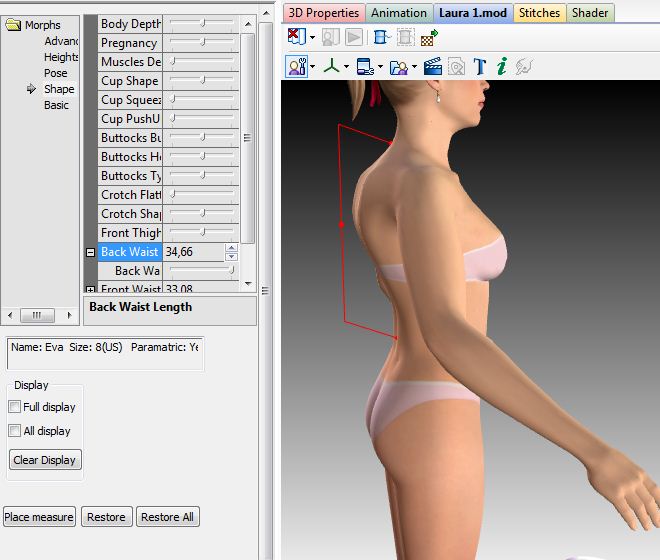This screenshot has width=660, height=560.
Task: Click the avatar settings tool icon
Action: tap(297, 67)
